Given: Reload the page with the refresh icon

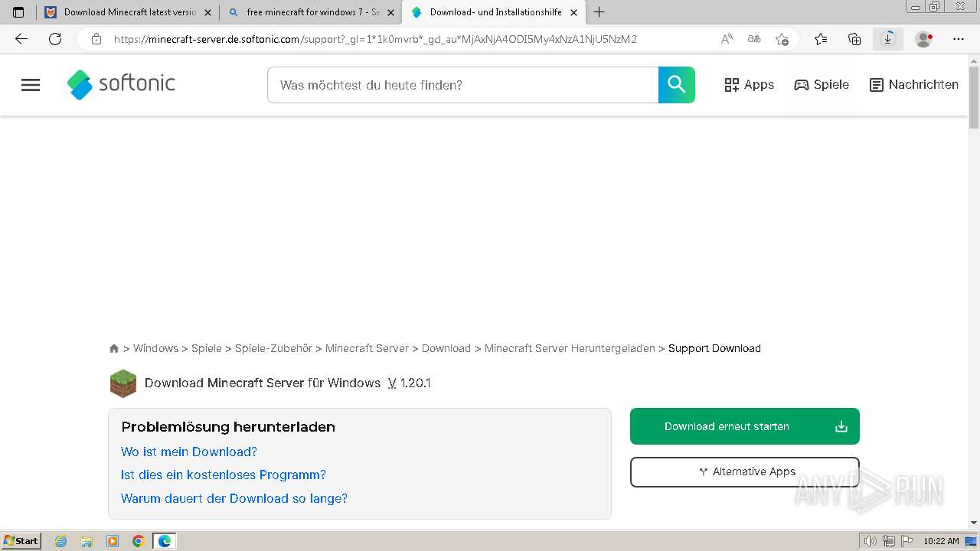Looking at the screenshot, I should [x=55, y=39].
